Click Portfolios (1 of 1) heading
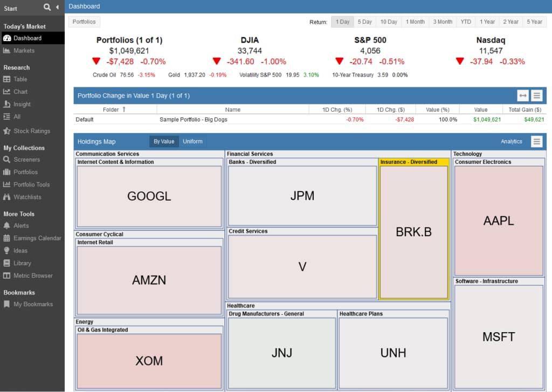The width and height of the screenshot is (552, 392). [x=129, y=40]
